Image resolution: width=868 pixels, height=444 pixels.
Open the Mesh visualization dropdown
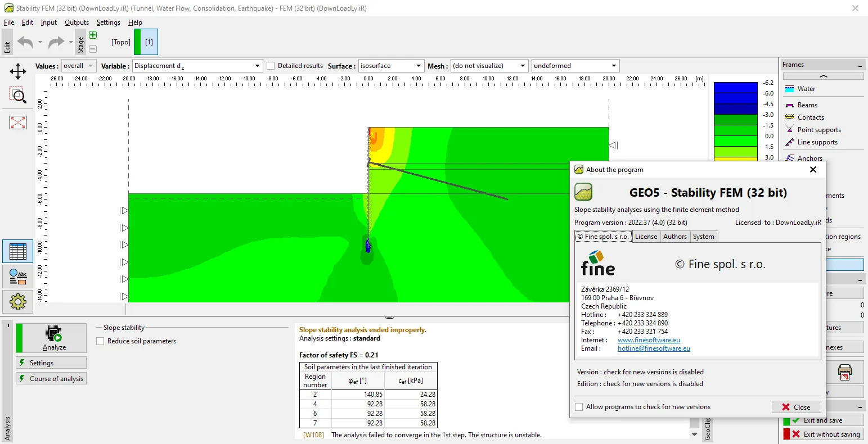pyautogui.click(x=490, y=66)
